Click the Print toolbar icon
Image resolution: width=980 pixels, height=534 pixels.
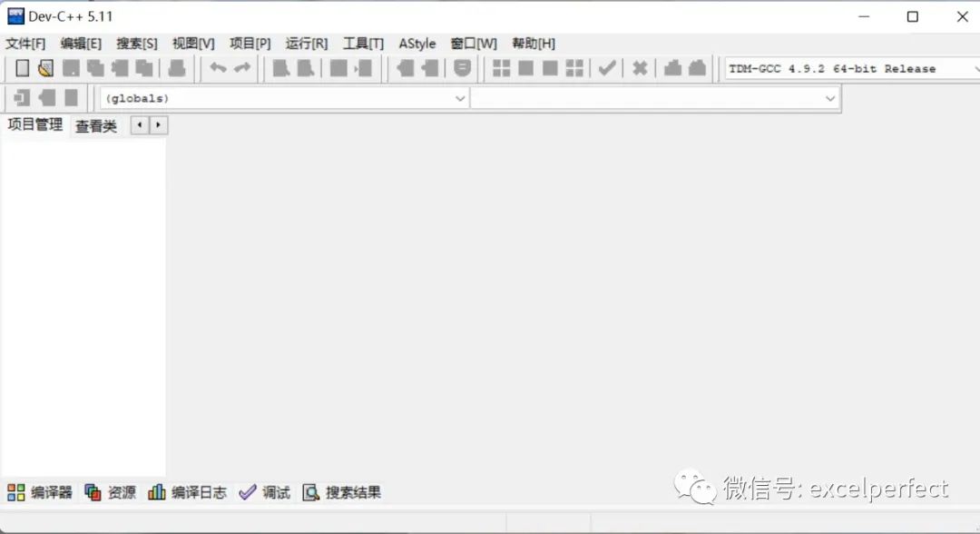click(x=177, y=68)
